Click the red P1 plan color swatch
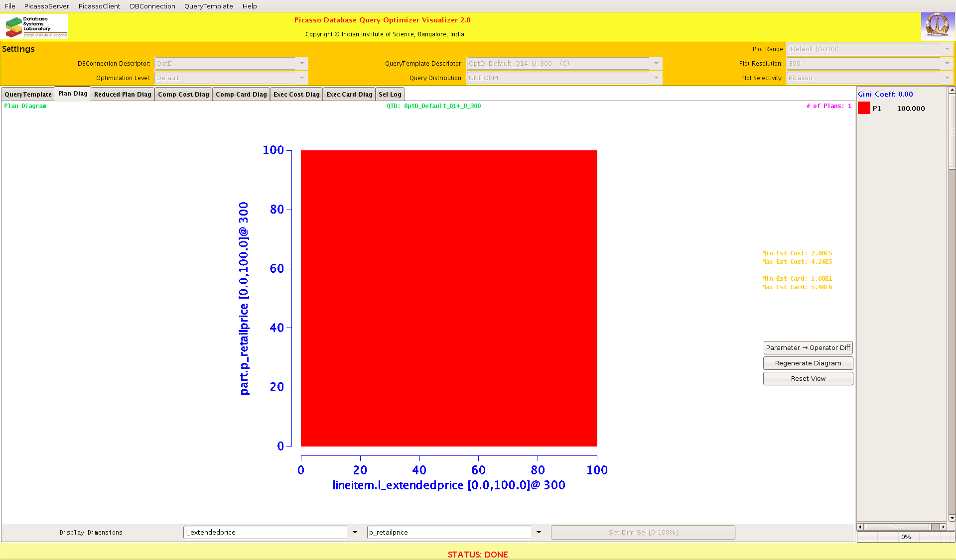 click(864, 108)
